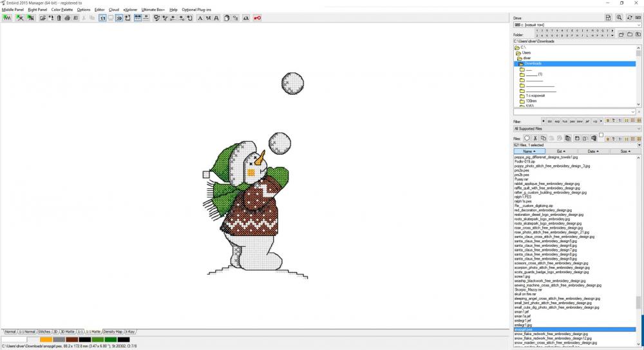Click the clipboard paste-like icon near text tools
Screen dimensions: 644x350
pyautogui.click(x=226, y=17)
